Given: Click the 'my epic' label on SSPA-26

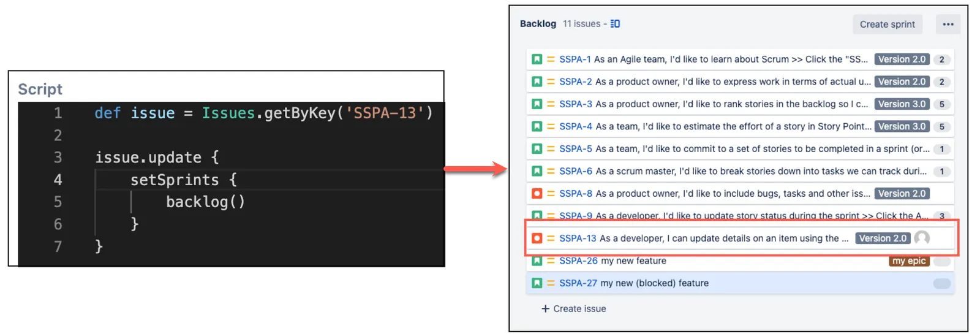Looking at the screenshot, I should pos(909,261).
